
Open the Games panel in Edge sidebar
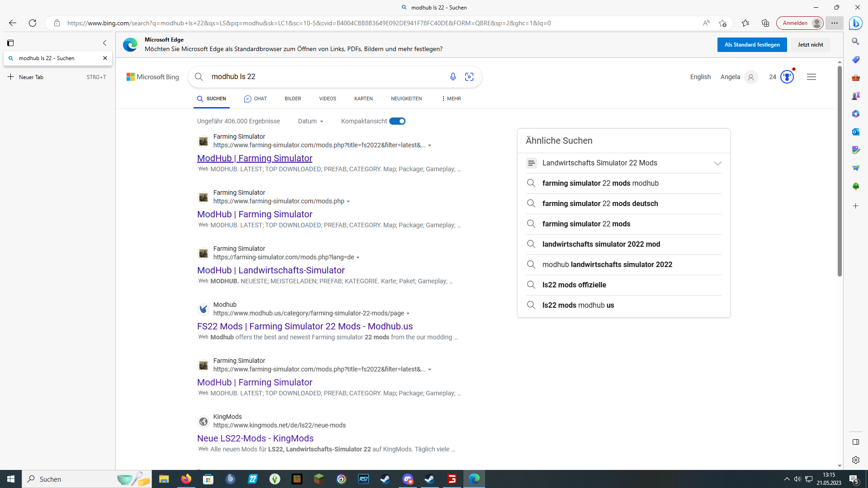pyautogui.click(x=855, y=96)
